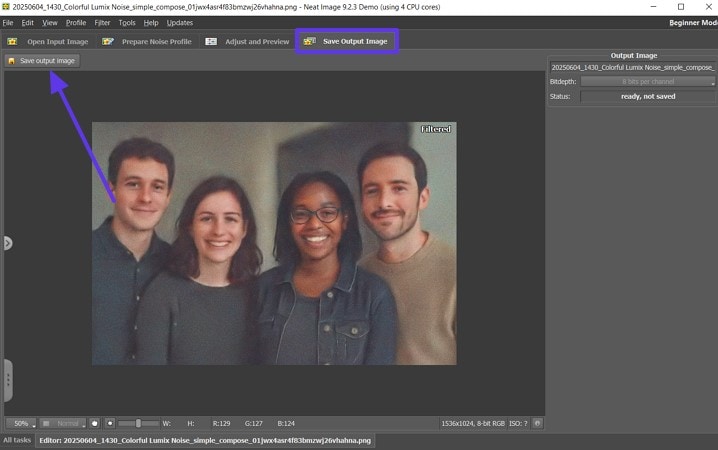Click the Output Image panel heading
Viewport: 718px width, 450px height.
634,55
